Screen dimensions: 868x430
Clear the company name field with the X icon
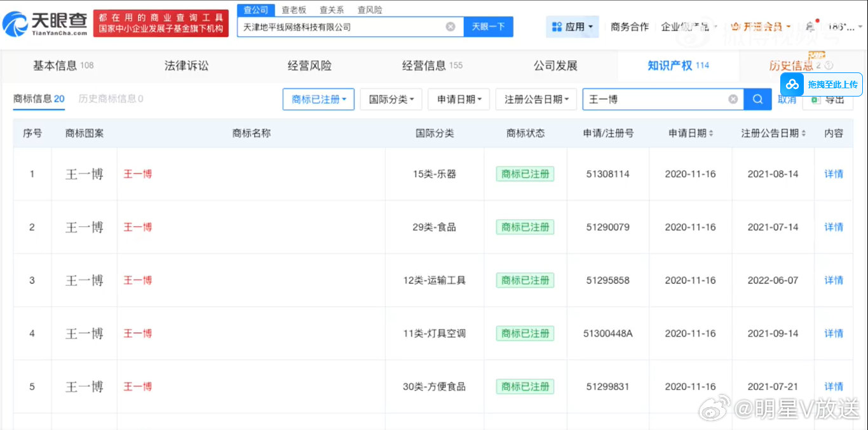coord(451,26)
